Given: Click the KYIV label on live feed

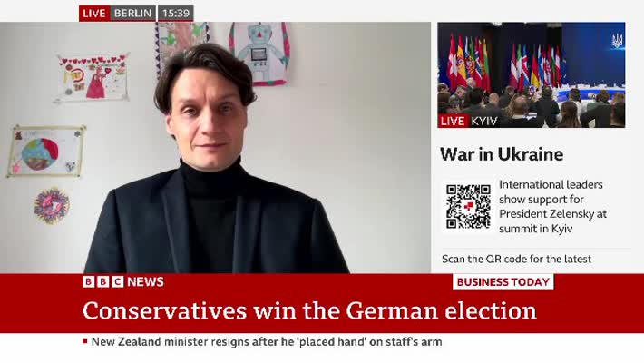Looking at the screenshot, I should (484, 121).
